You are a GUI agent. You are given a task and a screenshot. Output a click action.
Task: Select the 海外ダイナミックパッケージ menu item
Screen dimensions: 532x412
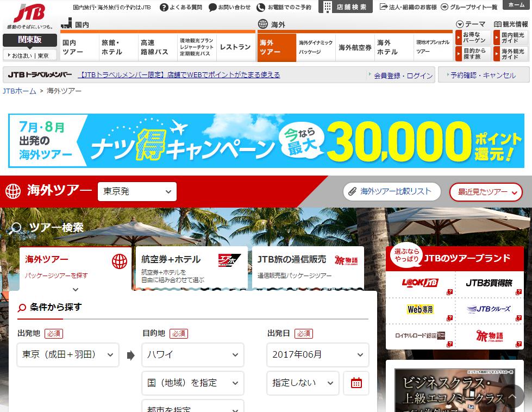(x=316, y=47)
